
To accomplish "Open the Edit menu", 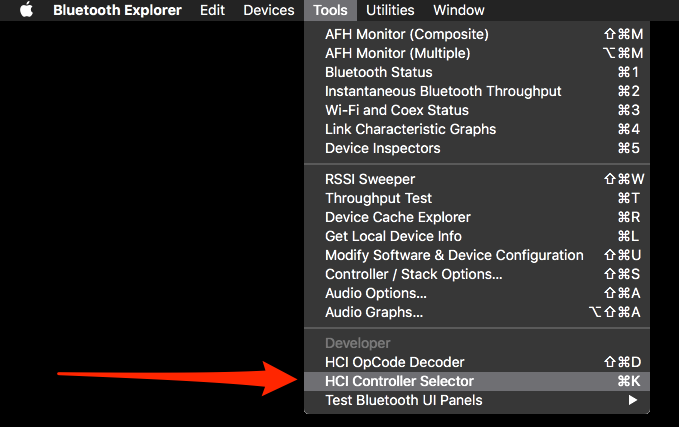I will pyautogui.click(x=212, y=10).
